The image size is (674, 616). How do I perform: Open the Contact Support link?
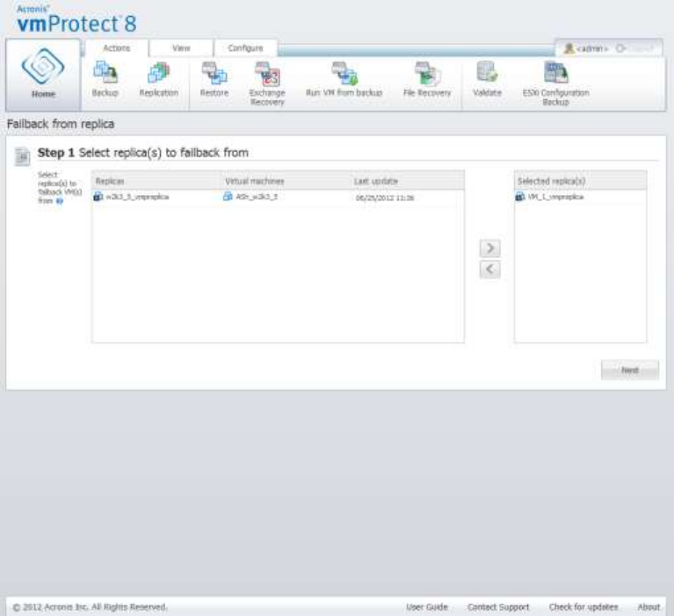point(498,607)
